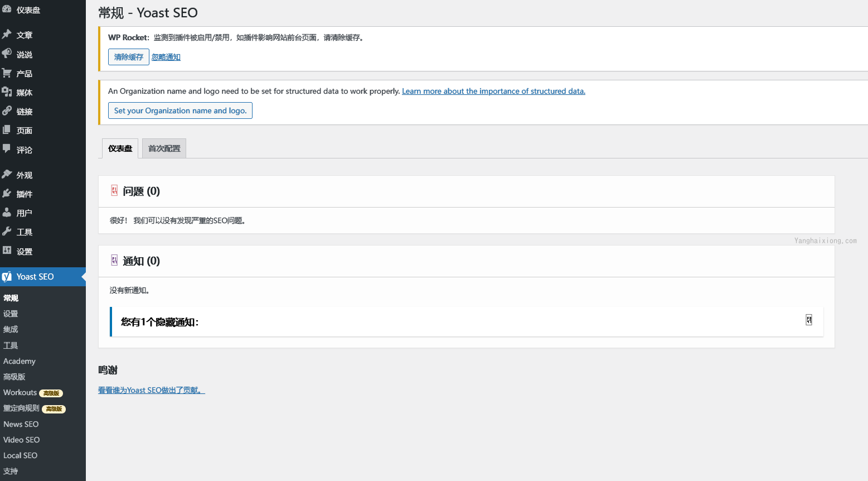Open the 页面 menu item
The height and width of the screenshot is (481, 868).
[x=25, y=131]
